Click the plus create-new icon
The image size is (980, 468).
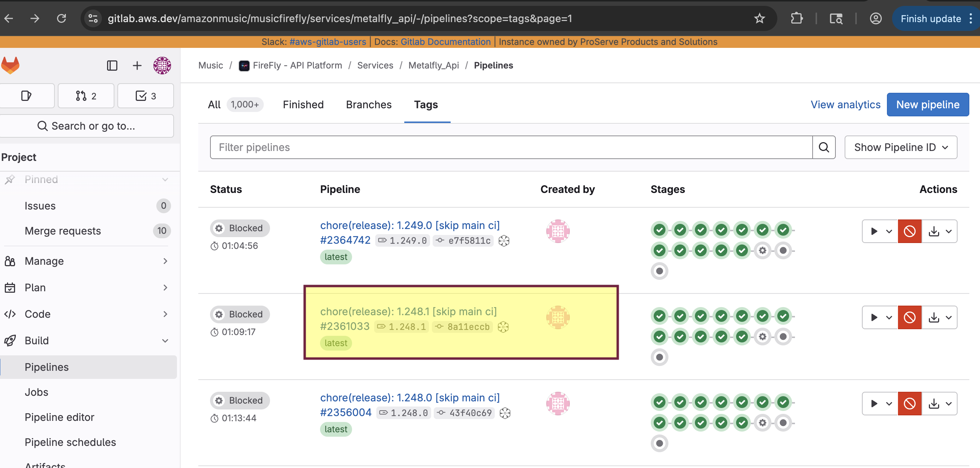coord(137,66)
